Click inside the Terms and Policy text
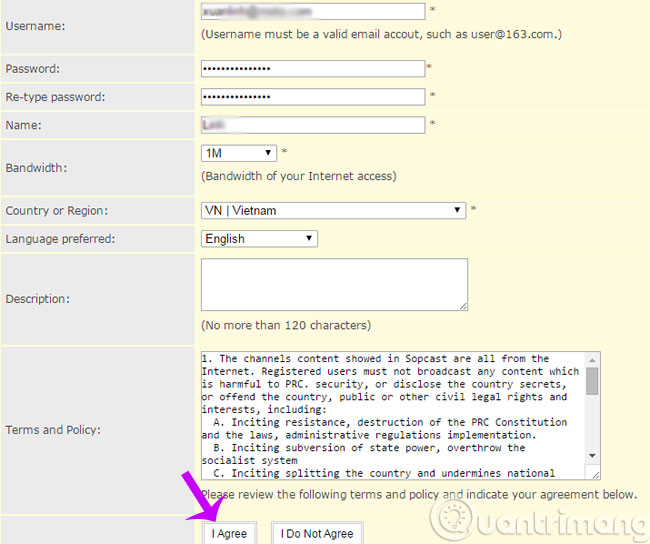 [390, 415]
